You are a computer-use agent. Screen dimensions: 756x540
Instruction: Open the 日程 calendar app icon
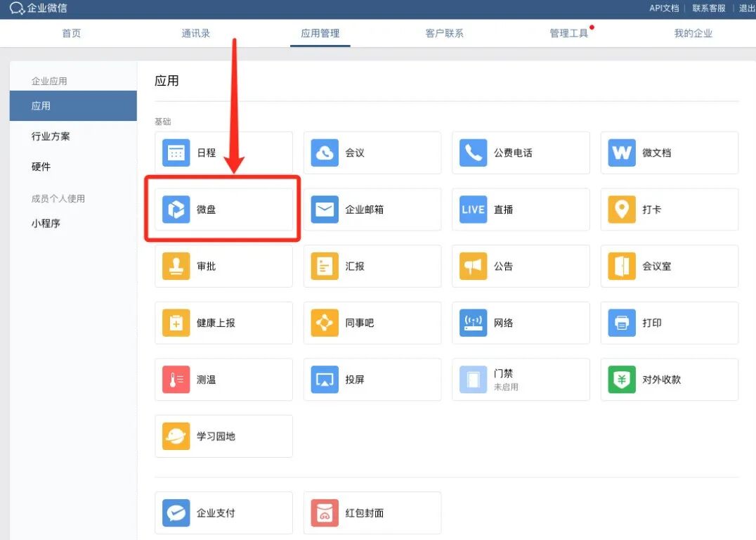pyautogui.click(x=176, y=153)
